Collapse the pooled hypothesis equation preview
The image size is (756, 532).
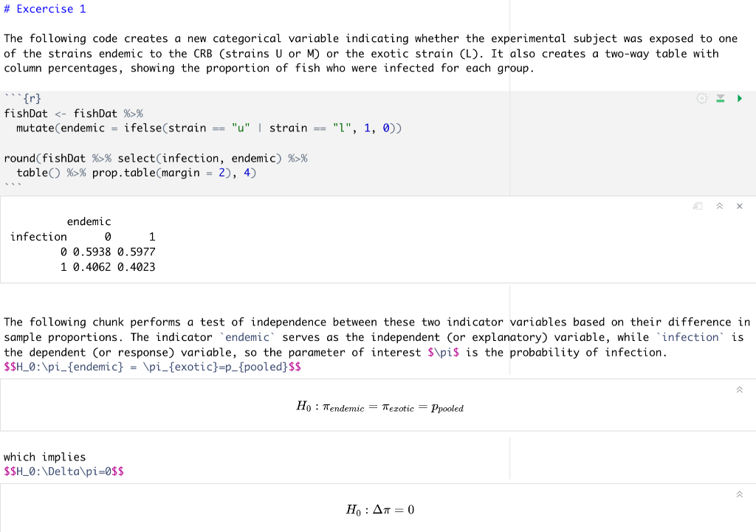(x=740, y=390)
